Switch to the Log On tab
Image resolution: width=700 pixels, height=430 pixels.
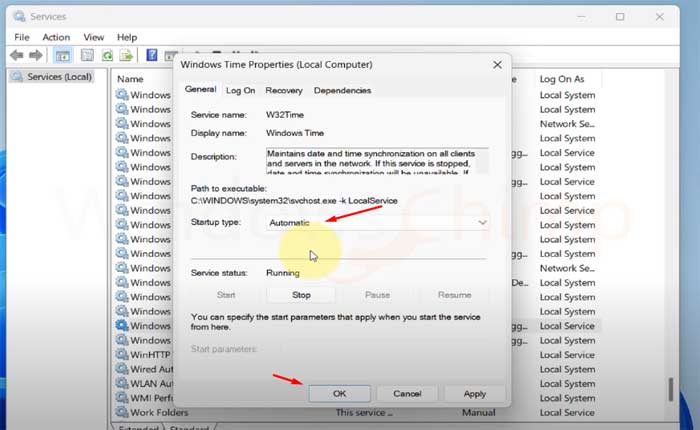pos(240,91)
